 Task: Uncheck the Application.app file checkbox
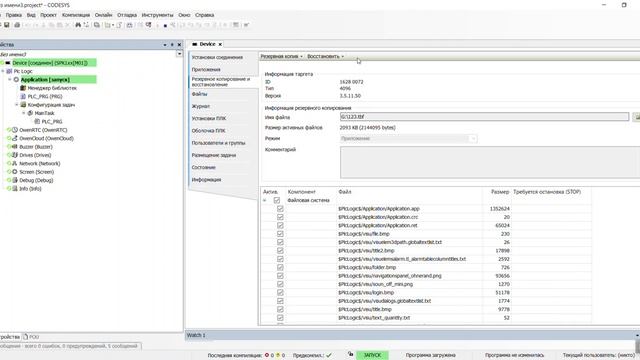(280, 209)
